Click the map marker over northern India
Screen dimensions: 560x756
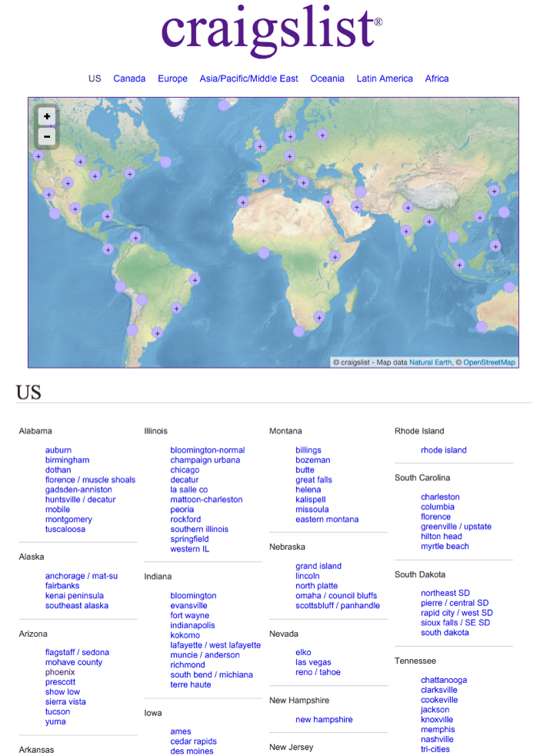(408, 207)
